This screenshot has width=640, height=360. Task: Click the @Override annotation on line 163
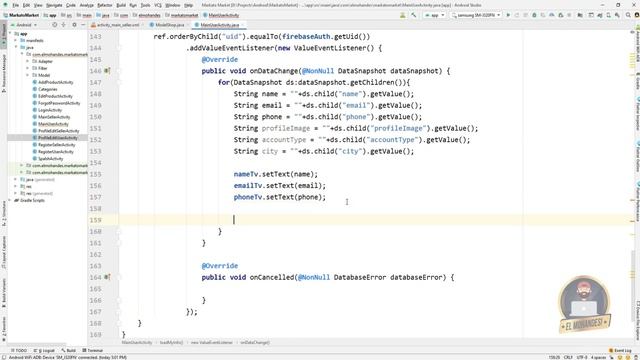220,266
